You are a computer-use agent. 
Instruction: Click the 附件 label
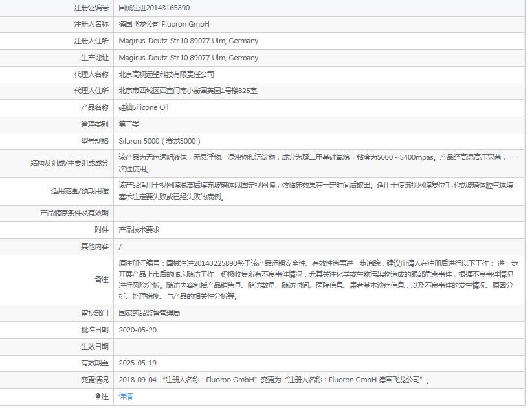(102, 230)
